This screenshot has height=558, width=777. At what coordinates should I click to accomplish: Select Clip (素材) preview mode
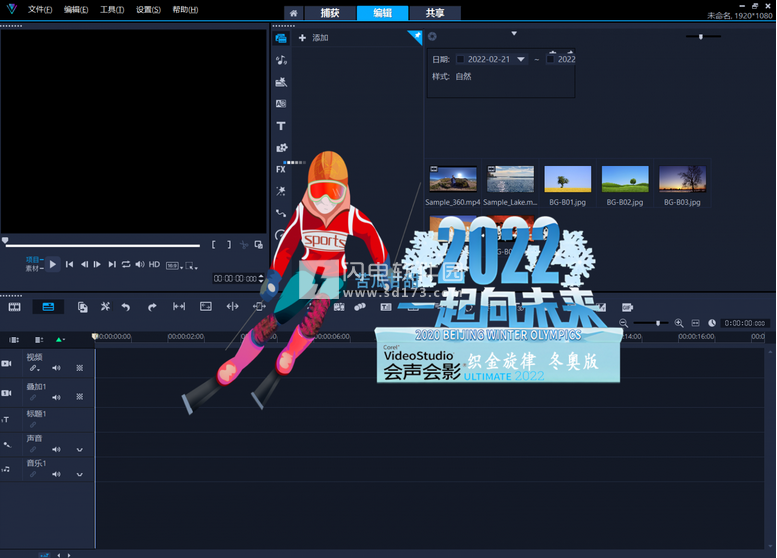32,269
